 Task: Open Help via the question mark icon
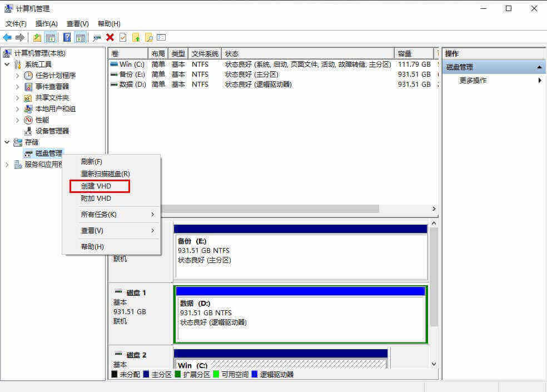[67, 37]
